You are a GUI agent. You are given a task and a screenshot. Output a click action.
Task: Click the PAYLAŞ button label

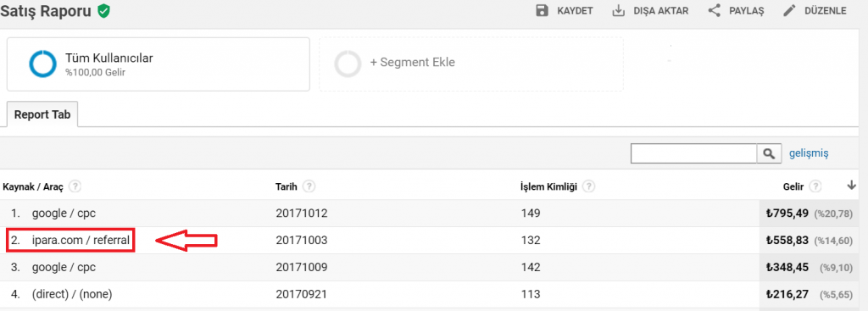tap(746, 11)
